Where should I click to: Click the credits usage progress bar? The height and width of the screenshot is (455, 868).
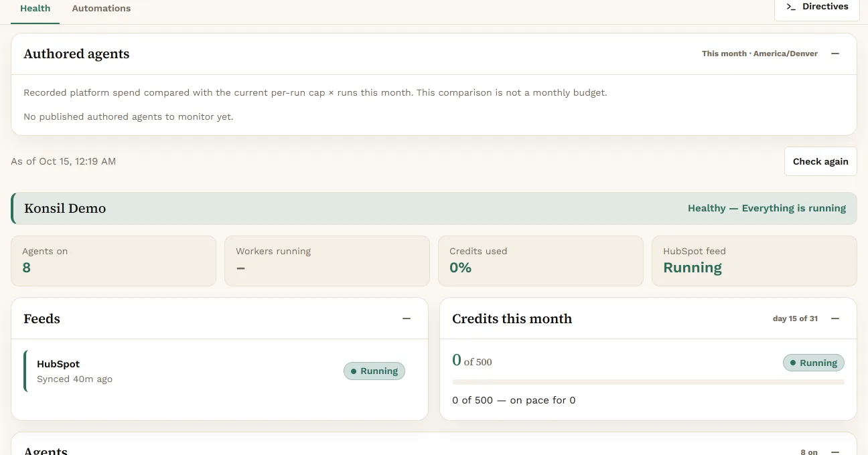[x=648, y=382]
